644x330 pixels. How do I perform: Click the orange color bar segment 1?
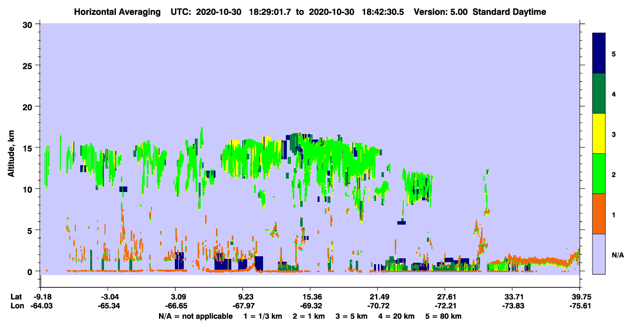(599, 214)
